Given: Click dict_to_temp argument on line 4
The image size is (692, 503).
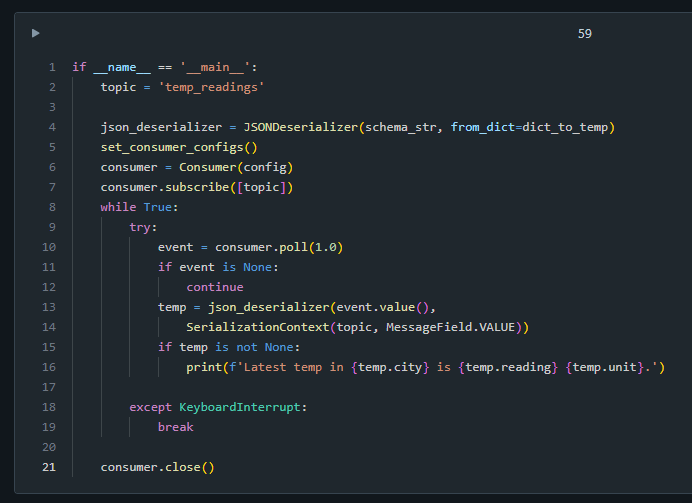Looking at the screenshot, I should (565, 127).
